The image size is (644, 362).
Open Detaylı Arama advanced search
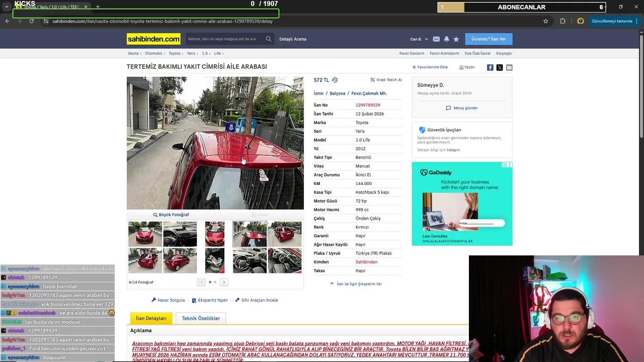pyautogui.click(x=293, y=39)
